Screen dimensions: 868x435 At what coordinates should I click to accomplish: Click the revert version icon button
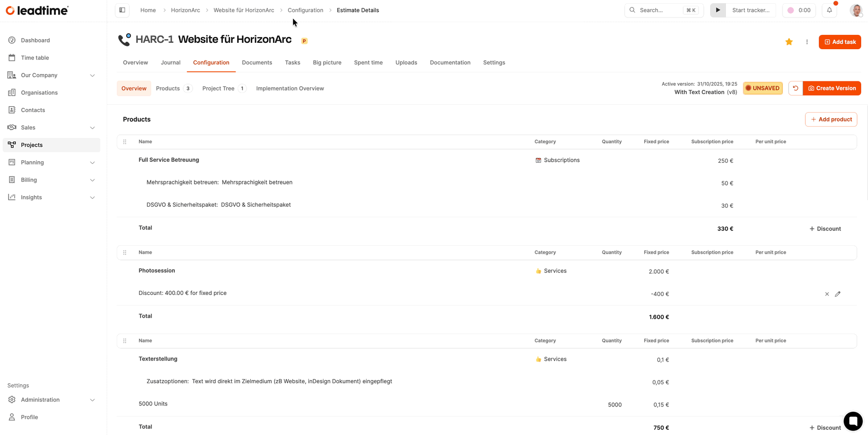[x=795, y=88]
